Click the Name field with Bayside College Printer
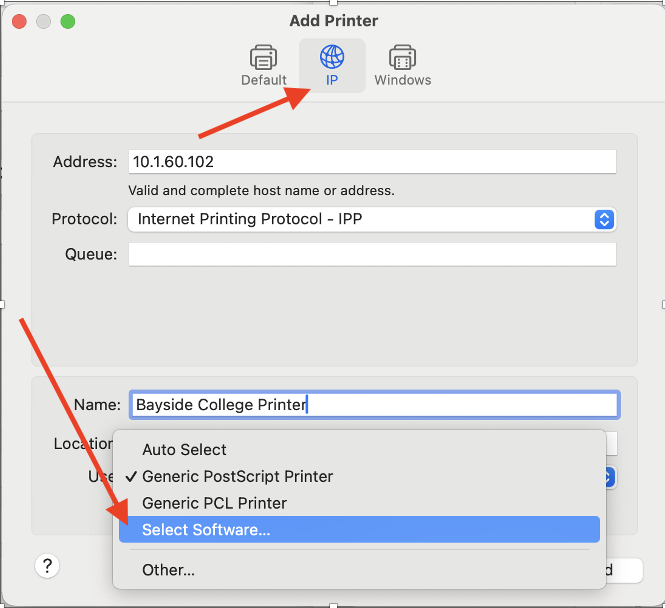This screenshot has width=665, height=608. 374,405
